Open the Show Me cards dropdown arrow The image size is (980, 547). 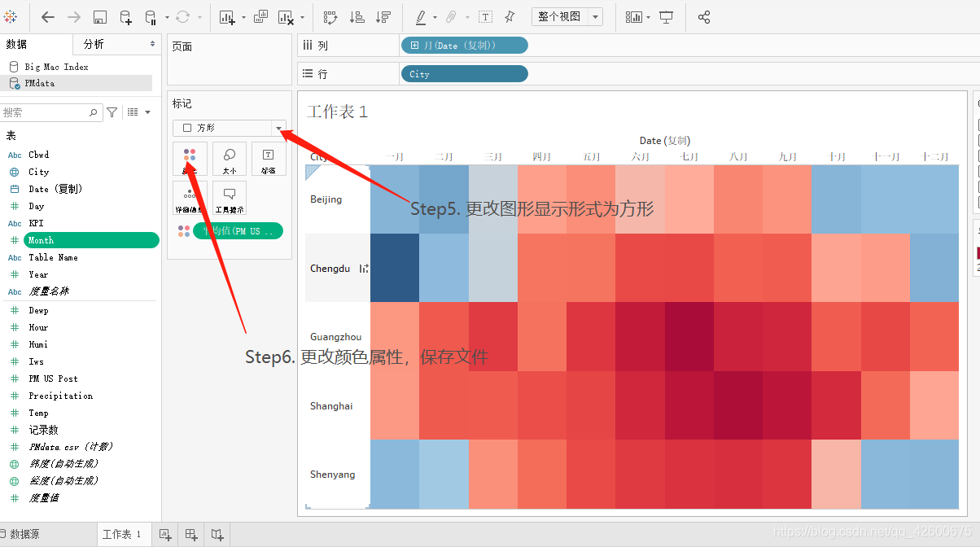pyautogui.click(x=648, y=17)
